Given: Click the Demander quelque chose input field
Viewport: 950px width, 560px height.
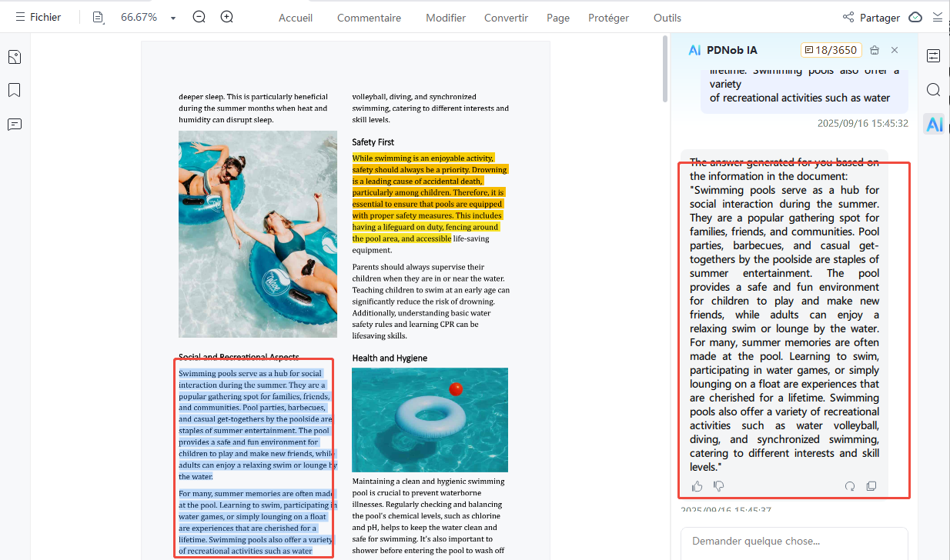Looking at the screenshot, I should [x=793, y=542].
